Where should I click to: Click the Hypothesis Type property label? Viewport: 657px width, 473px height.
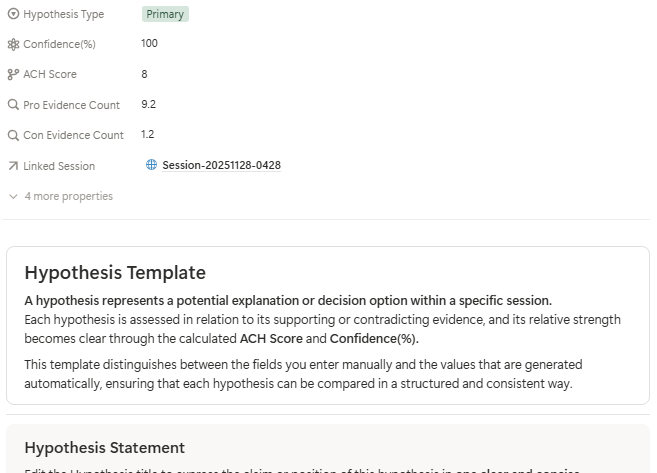(62, 15)
